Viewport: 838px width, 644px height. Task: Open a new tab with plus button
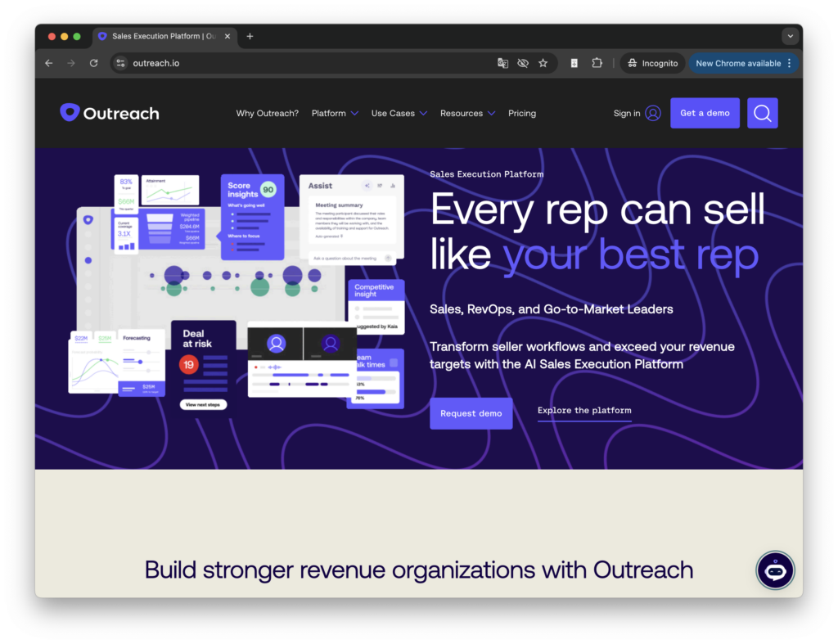[250, 36]
